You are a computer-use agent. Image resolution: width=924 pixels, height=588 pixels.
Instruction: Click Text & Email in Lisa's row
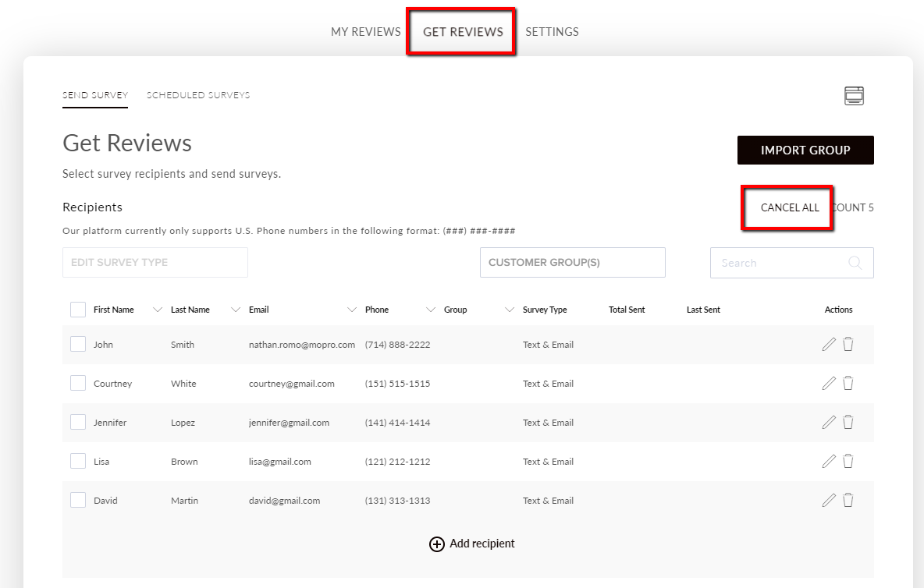click(x=548, y=462)
